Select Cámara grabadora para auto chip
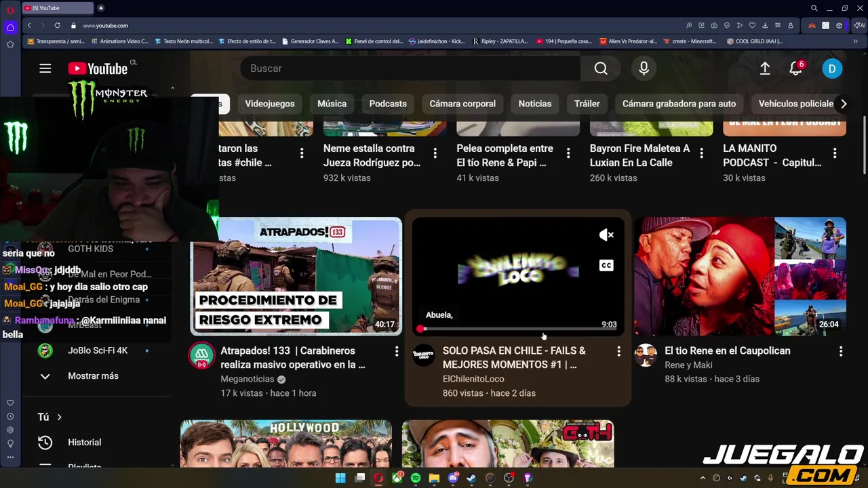Screen dimensions: 868x488 [679, 104]
